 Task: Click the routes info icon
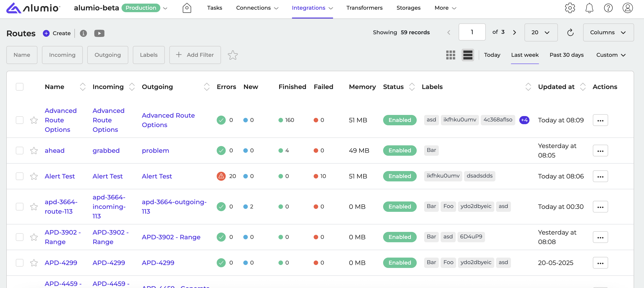(83, 33)
